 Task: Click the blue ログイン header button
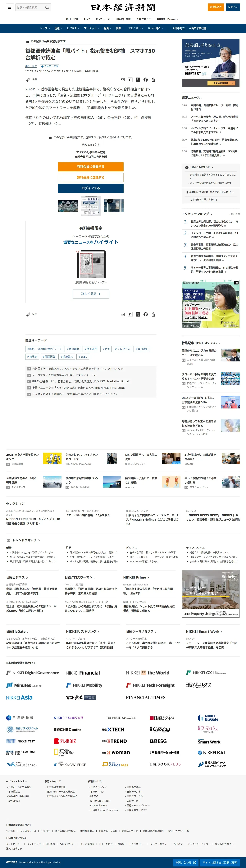click(x=233, y=7)
